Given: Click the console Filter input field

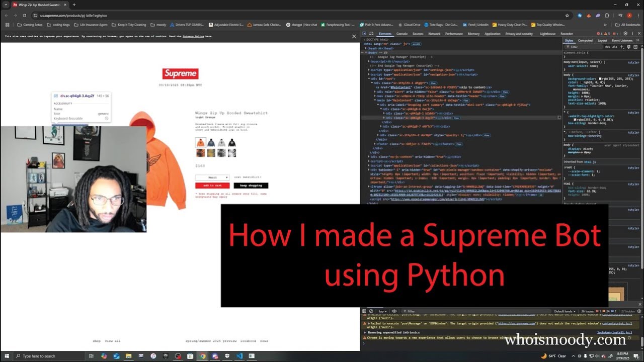Looking at the screenshot, I should (x=475, y=311).
